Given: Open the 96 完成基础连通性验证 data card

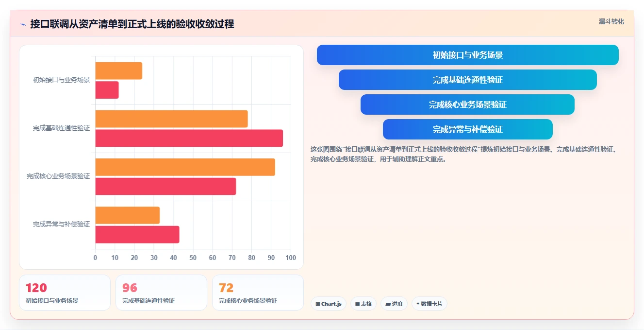Looking at the screenshot, I should pos(161,293).
